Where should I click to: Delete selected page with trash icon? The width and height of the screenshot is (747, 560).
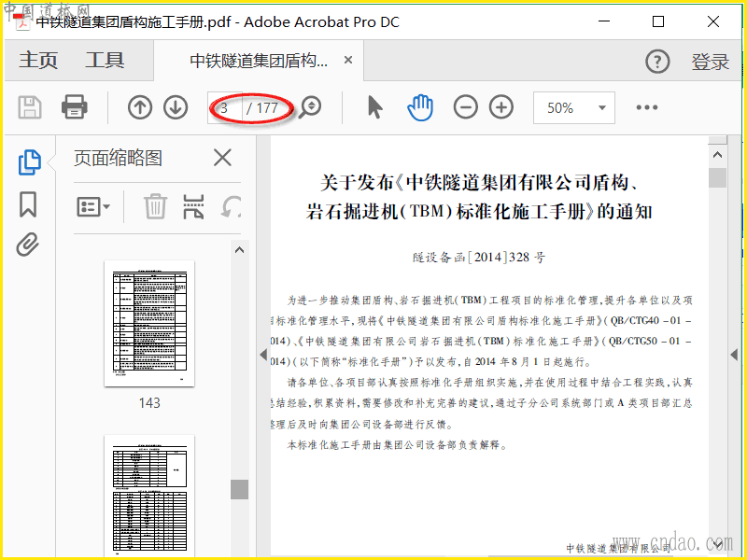[x=155, y=206]
